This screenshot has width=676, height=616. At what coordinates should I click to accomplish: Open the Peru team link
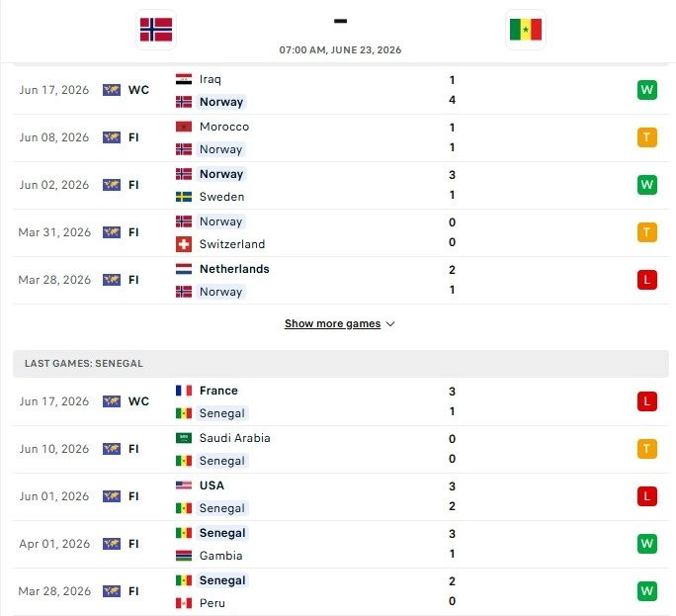tap(212, 603)
